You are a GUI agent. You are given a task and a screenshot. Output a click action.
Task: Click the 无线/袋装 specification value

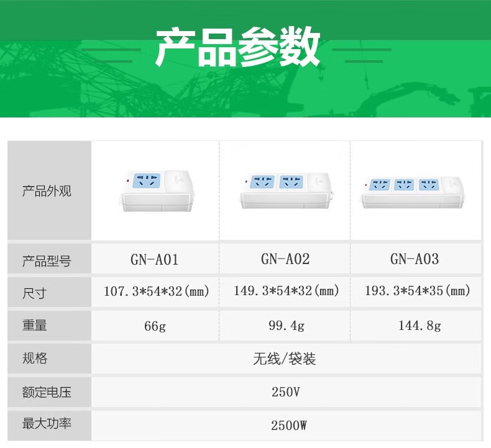(285, 359)
